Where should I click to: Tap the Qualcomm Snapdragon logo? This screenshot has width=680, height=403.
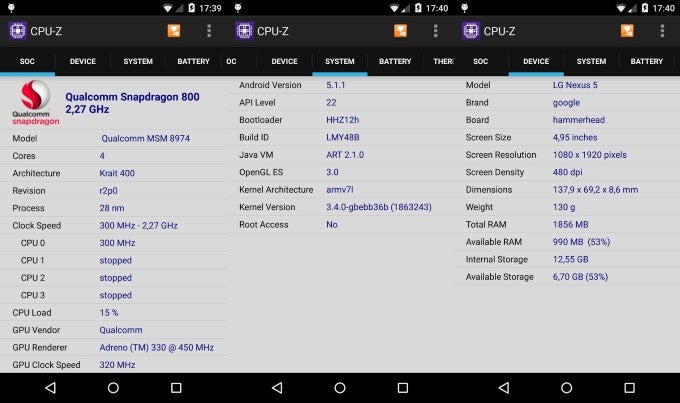tap(35, 103)
